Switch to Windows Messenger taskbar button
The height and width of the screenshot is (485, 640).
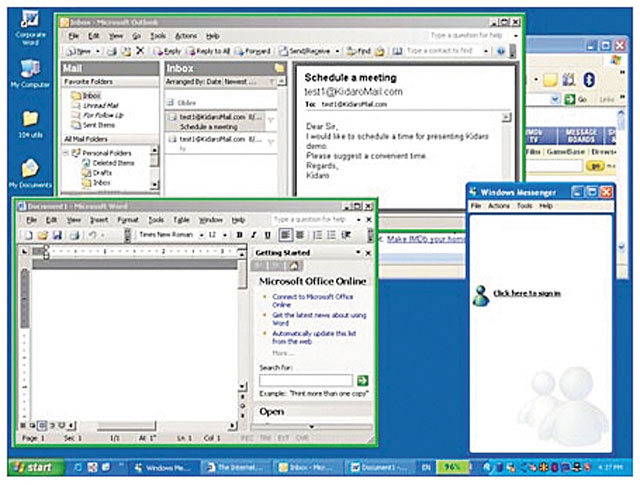pos(164,468)
